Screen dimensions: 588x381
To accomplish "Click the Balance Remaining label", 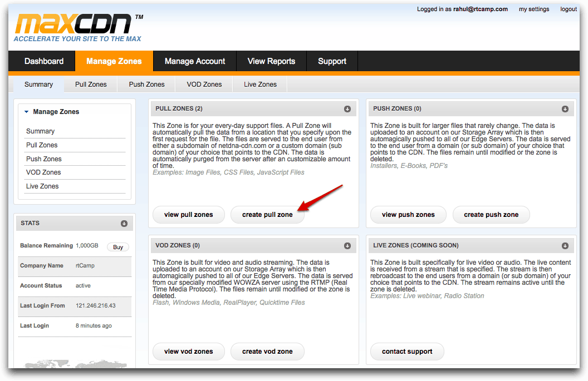I will click(47, 245).
